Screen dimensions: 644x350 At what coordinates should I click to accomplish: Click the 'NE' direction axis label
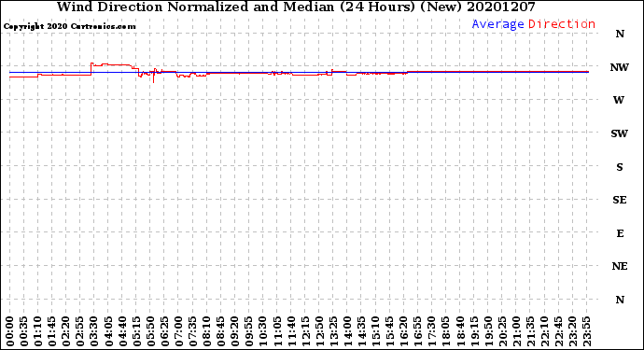620,267
